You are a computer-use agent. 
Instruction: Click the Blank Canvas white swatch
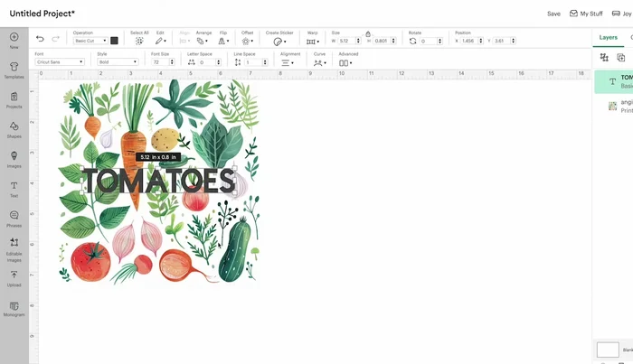coord(608,350)
